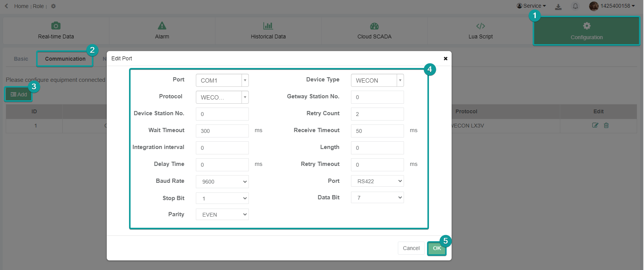Focus the Integration interval field
Viewport: 644px width, 270px height.
[222, 148]
